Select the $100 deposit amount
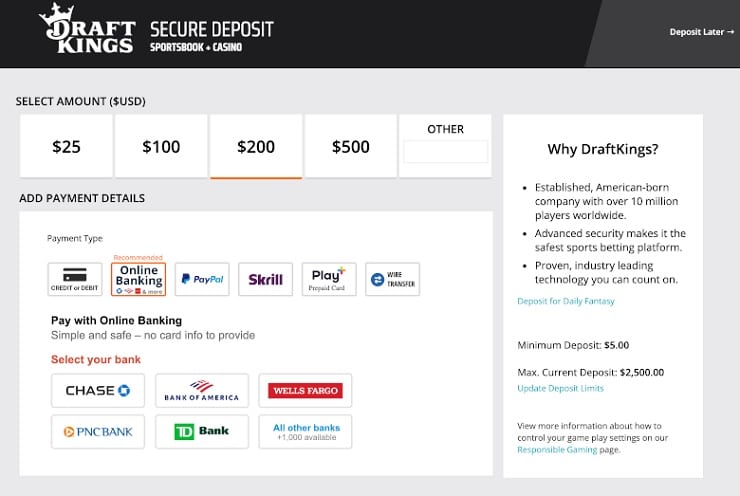Image resolution: width=740 pixels, height=496 pixels. (161, 146)
